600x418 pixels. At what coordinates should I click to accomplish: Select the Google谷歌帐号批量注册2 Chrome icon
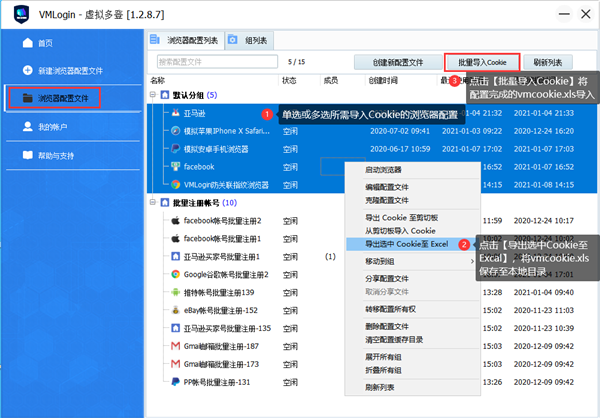175,273
